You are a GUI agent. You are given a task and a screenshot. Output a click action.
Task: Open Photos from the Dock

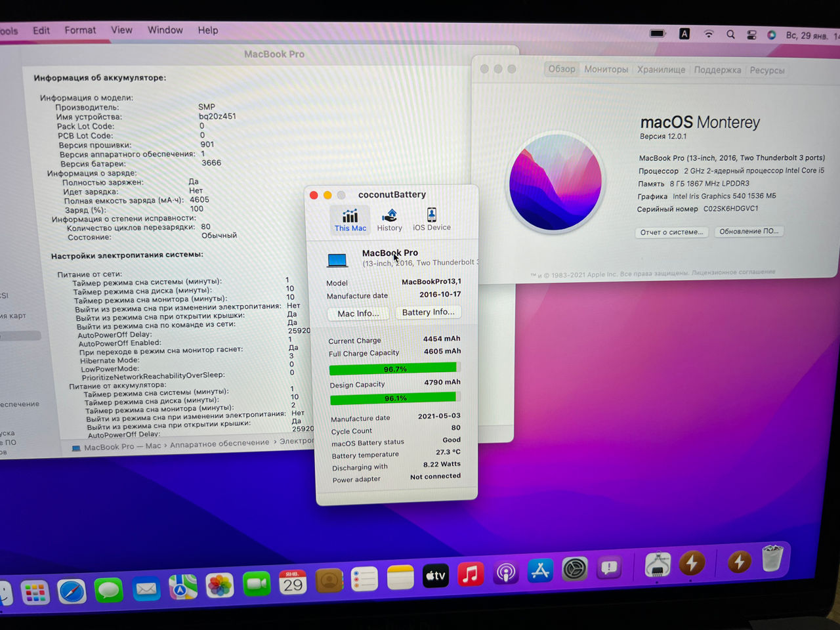pyautogui.click(x=220, y=585)
